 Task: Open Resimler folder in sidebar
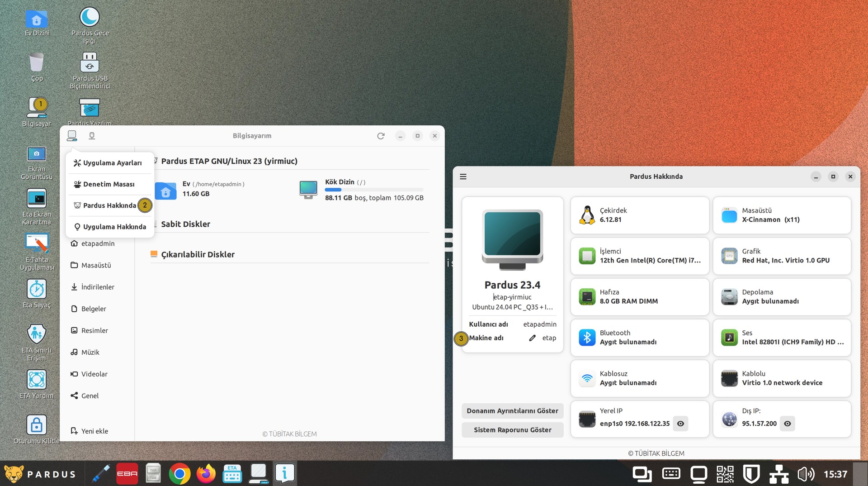click(97, 330)
